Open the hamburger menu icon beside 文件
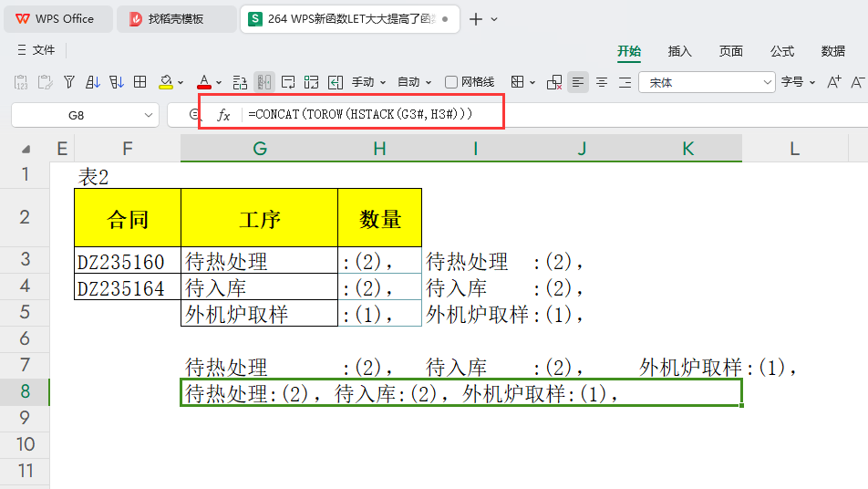This screenshot has height=489, width=868. click(22, 50)
